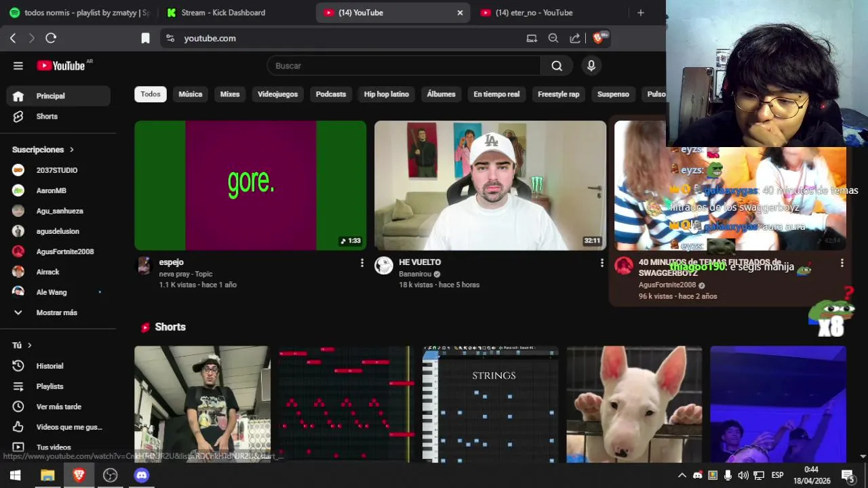Open the YouTube hamburger guide menu
Image resolution: width=868 pixels, height=488 pixels.
tap(18, 66)
